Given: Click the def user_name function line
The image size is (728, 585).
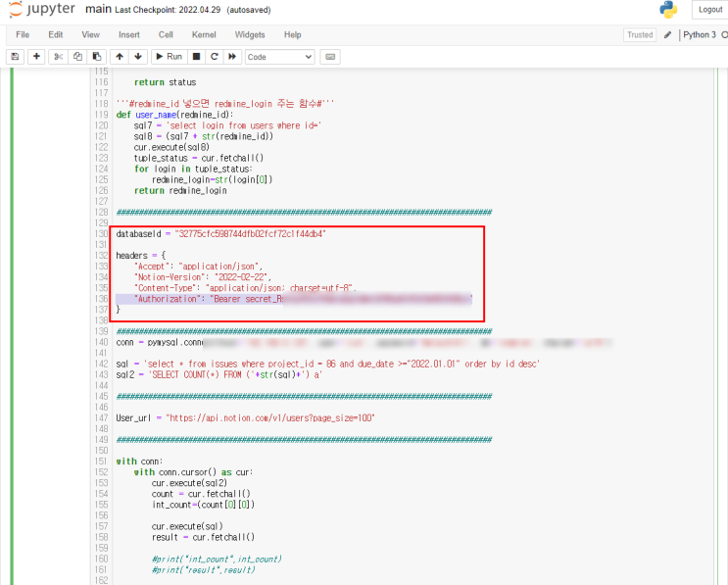Looking at the screenshot, I should 175,115.
